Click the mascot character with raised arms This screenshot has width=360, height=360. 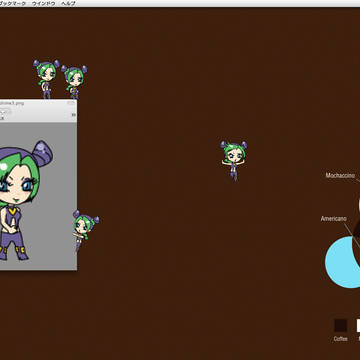234,160
